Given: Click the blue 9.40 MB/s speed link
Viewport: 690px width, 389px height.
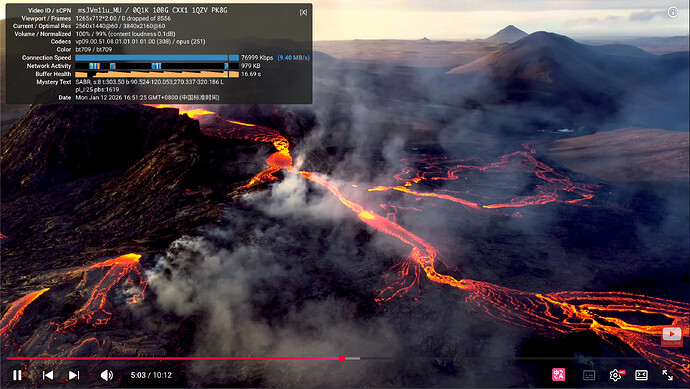Looking at the screenshot, I should (x=294, y=58).
